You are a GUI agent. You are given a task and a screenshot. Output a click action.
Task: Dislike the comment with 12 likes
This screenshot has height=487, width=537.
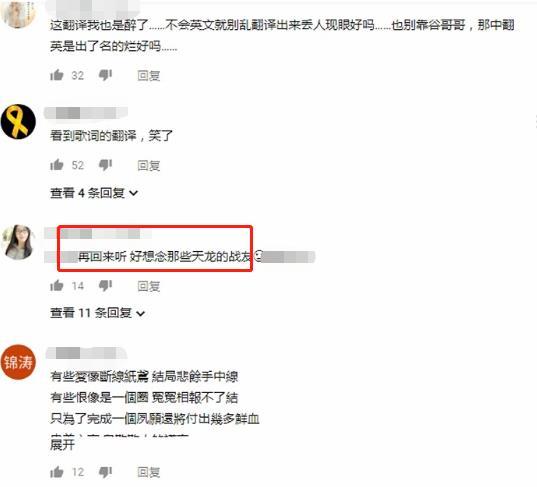[105, 472]
